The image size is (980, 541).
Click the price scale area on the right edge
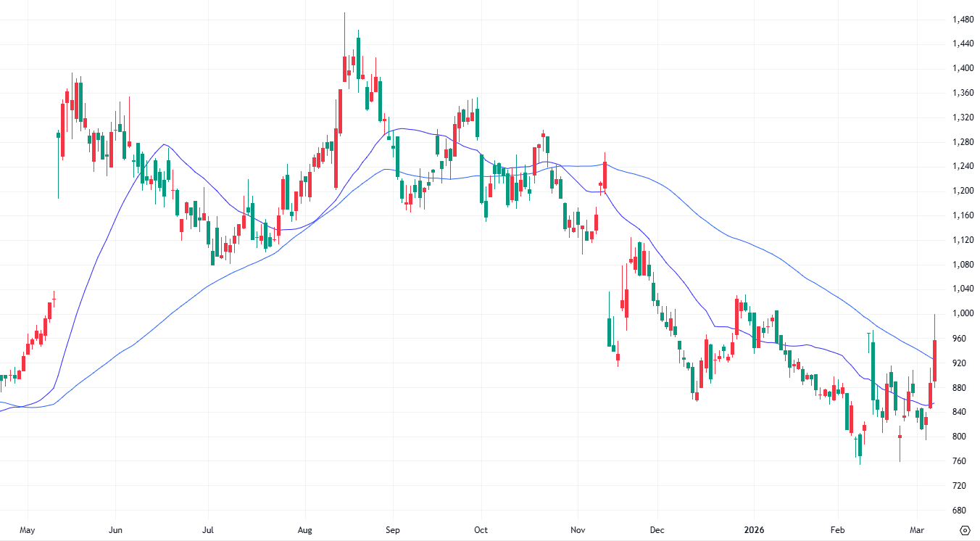pos(961,268)
